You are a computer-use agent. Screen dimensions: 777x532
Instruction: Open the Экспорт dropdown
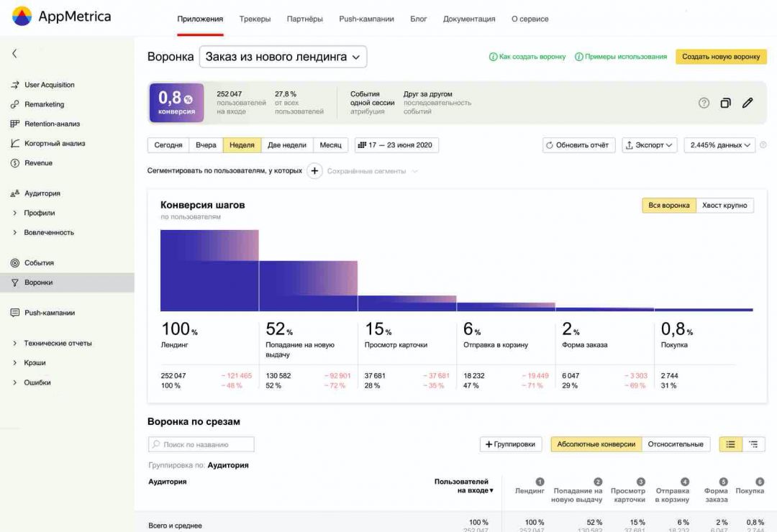[648, 145]
